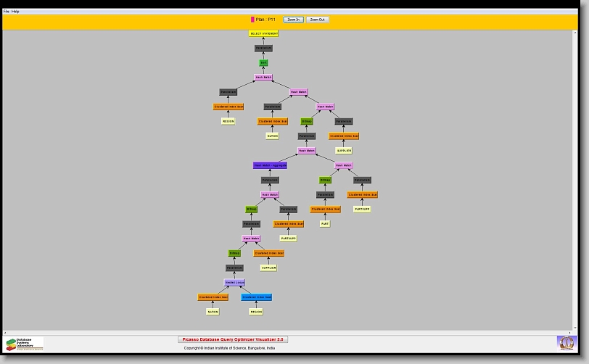This screenshot has height=364, width=589.
Task: Click the purple Hash Match - Aggregate node
Action: pyautogui.click(x=270, y=165)
